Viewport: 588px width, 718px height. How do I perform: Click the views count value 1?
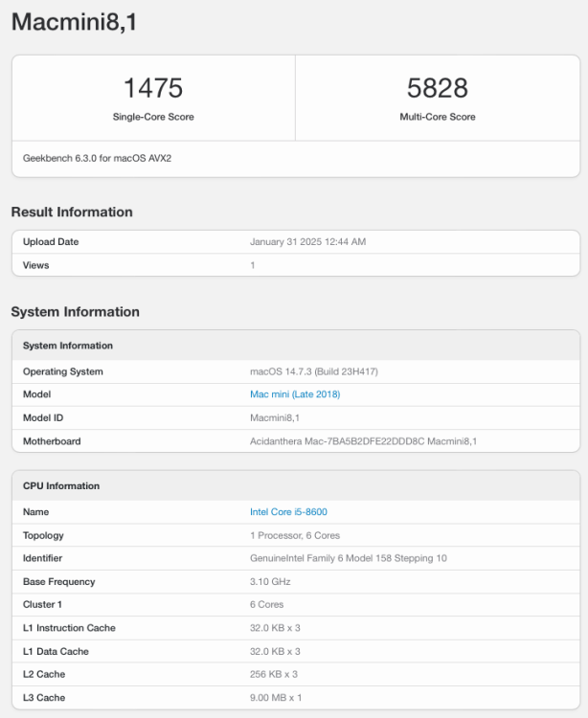tap(252, 265)
